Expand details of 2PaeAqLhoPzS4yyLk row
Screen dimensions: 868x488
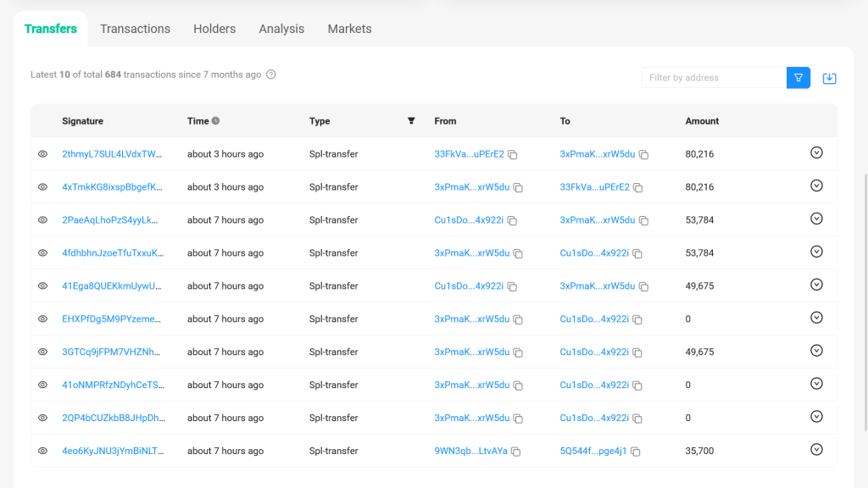[x=816, y=219]
